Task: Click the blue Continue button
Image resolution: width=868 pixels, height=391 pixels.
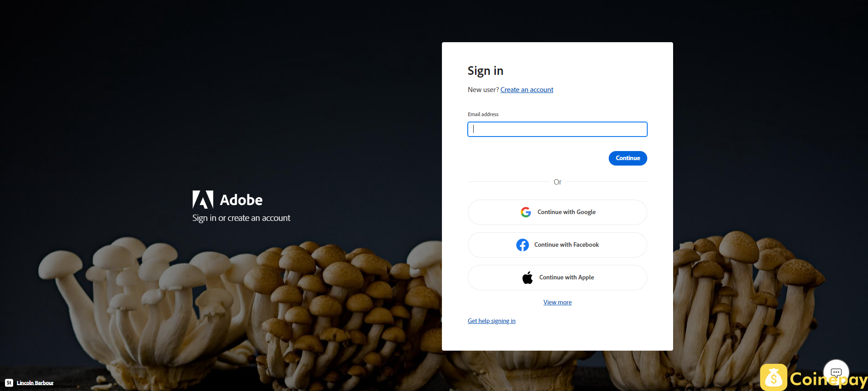Action: (628, 158)
